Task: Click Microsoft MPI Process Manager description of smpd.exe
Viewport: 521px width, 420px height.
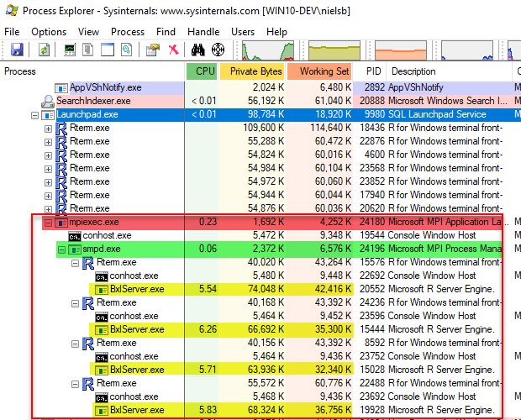Action: pyautogui.click(x=445, y=249)
